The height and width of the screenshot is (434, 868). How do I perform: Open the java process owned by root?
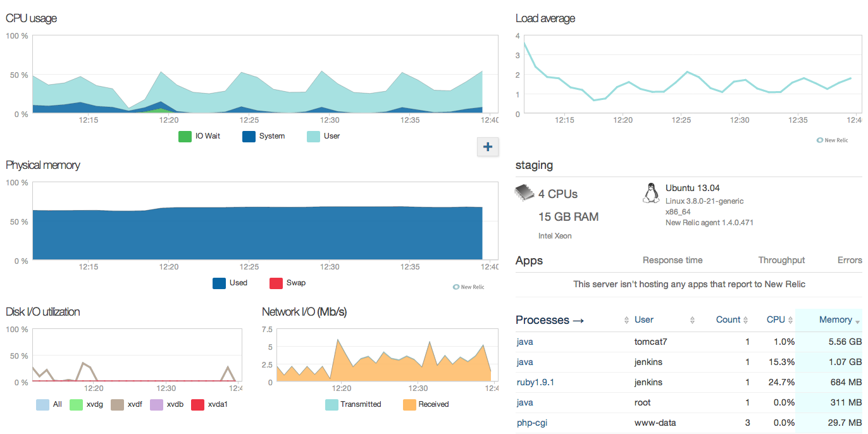pyautogui.click(x=524, y=402)
